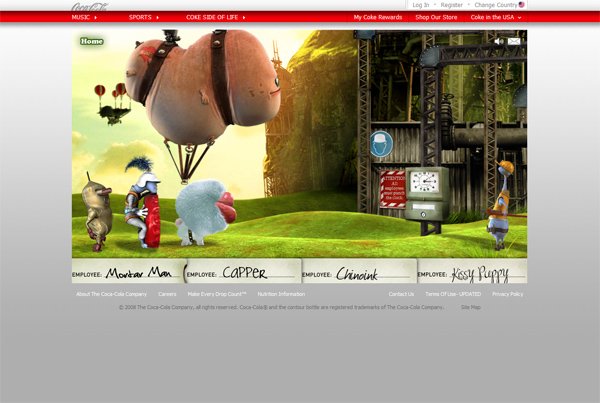Expand the arrow next to SPORTS
600x403 pixels.
coord(158,18)
